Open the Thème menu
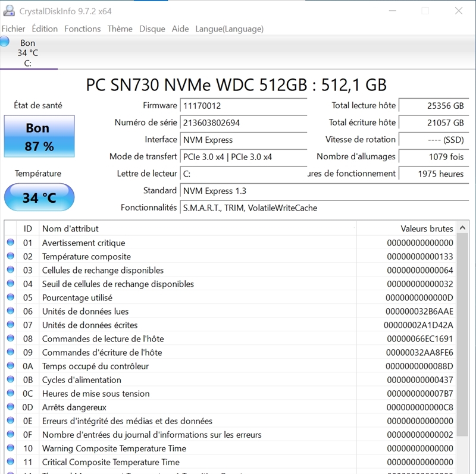476x474 pixels. tap(120, 29)
